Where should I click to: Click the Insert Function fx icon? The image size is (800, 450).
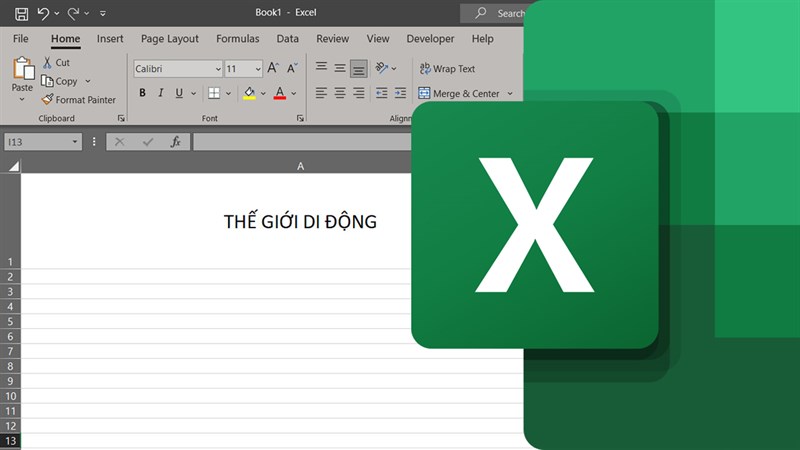pyautogui.click(x=176, y=142)
